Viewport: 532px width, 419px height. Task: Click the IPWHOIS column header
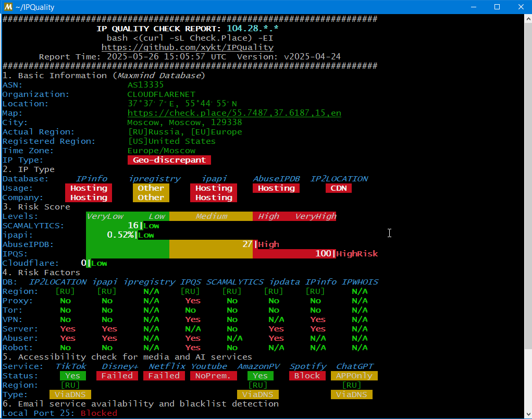point(360,282)
